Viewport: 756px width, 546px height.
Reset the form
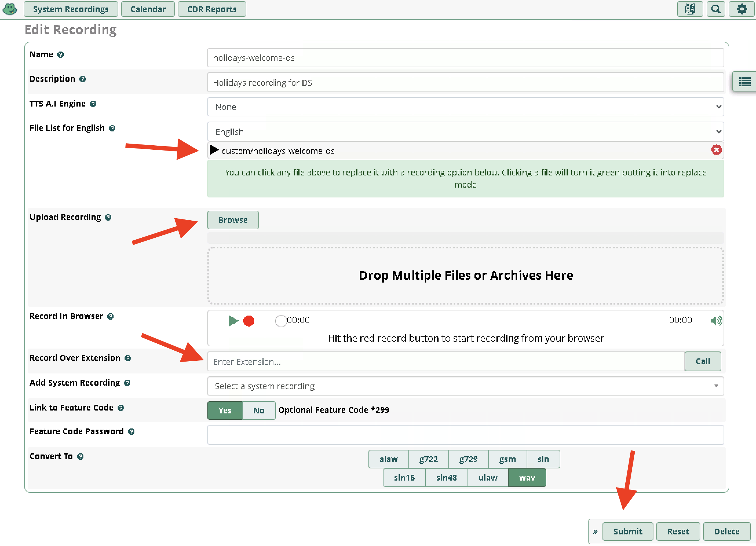[678, 532]
